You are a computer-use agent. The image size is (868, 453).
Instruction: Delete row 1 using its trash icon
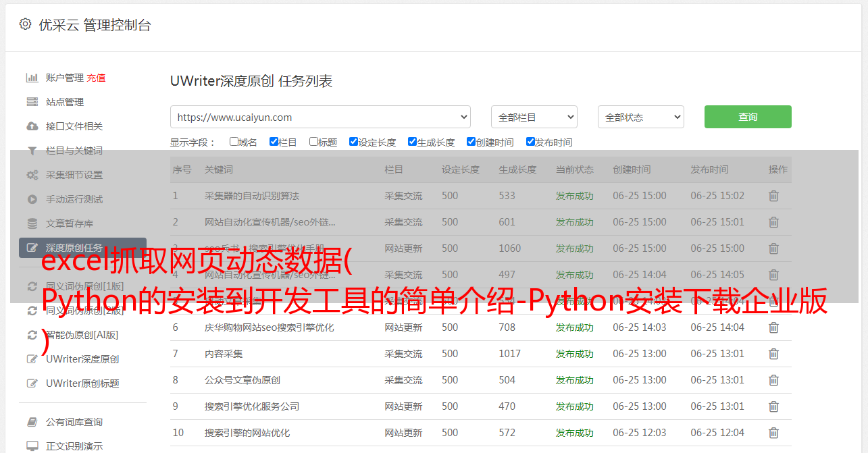click(773, 196)
